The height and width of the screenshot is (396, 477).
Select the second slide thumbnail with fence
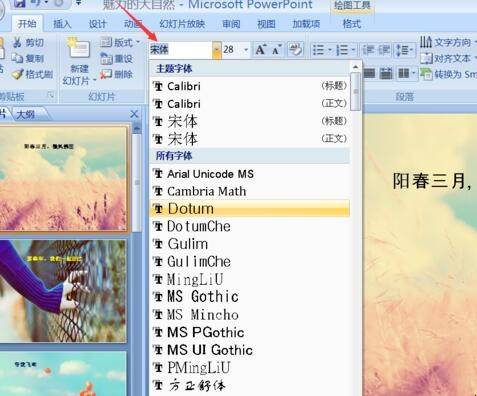click(x=63, y=291)
